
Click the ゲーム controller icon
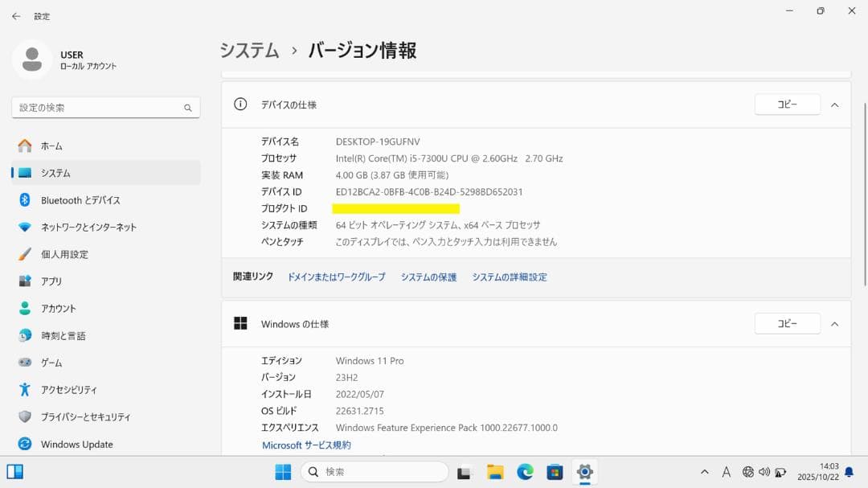pos(25,363)
